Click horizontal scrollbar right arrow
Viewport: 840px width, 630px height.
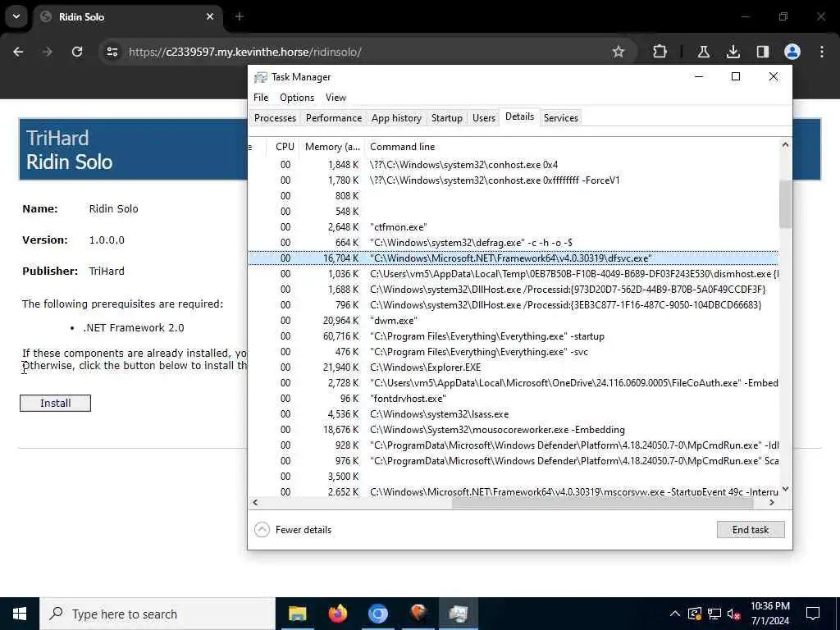(x=772, y=503)
